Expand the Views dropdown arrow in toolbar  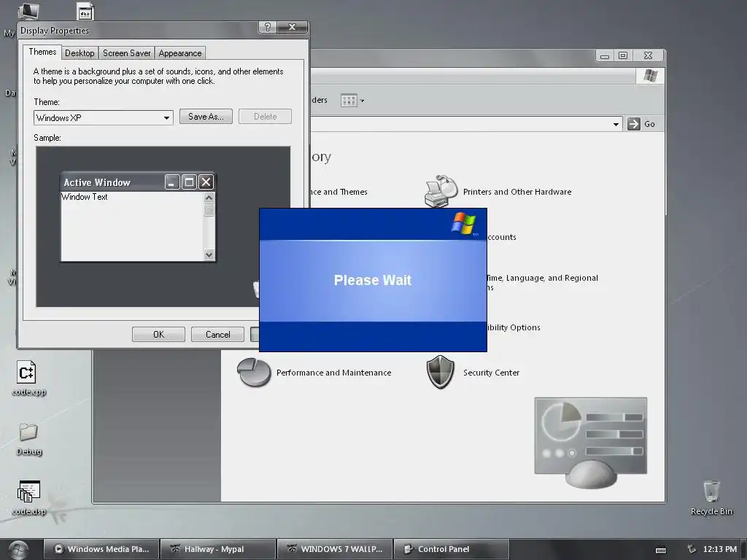pos(362,101)
